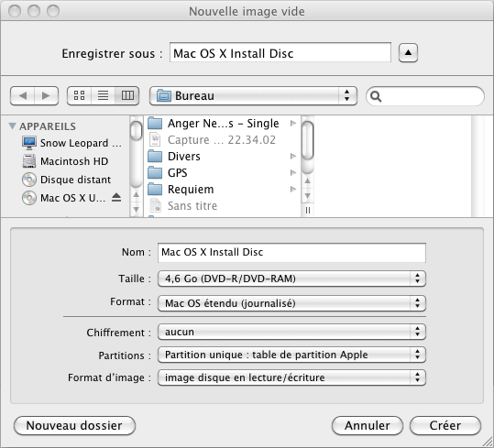
Task: Open the Partitions dropdown
Action: pos(291,355)
